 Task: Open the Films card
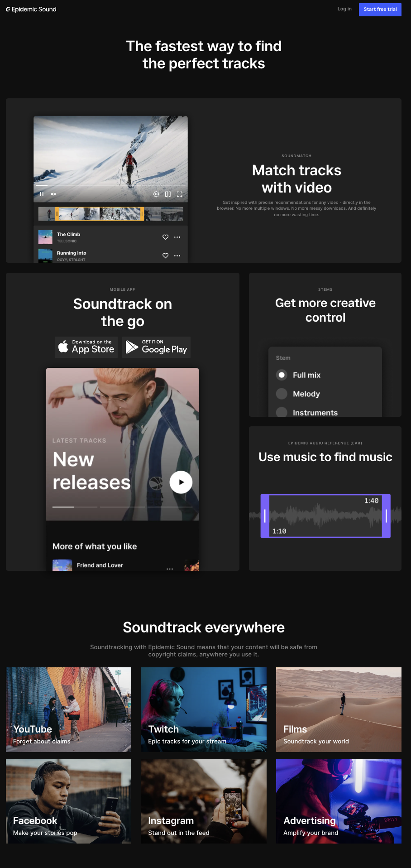coord(339,709)
